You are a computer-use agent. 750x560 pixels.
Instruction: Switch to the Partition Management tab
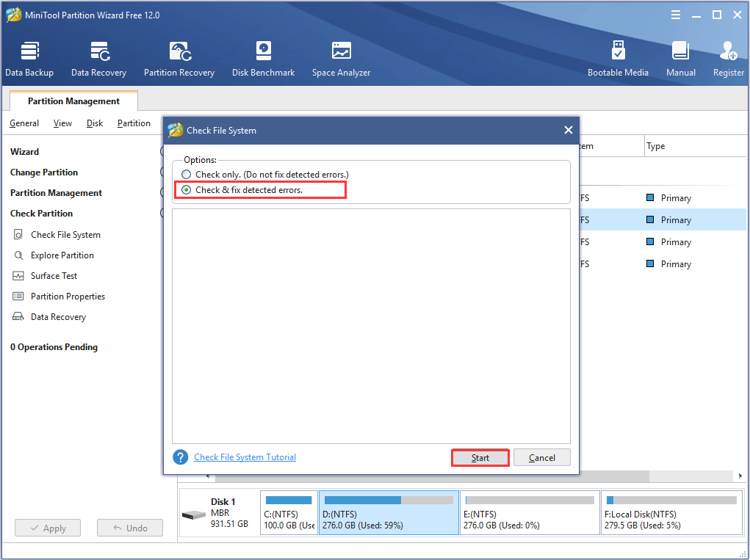click(73, 101)
